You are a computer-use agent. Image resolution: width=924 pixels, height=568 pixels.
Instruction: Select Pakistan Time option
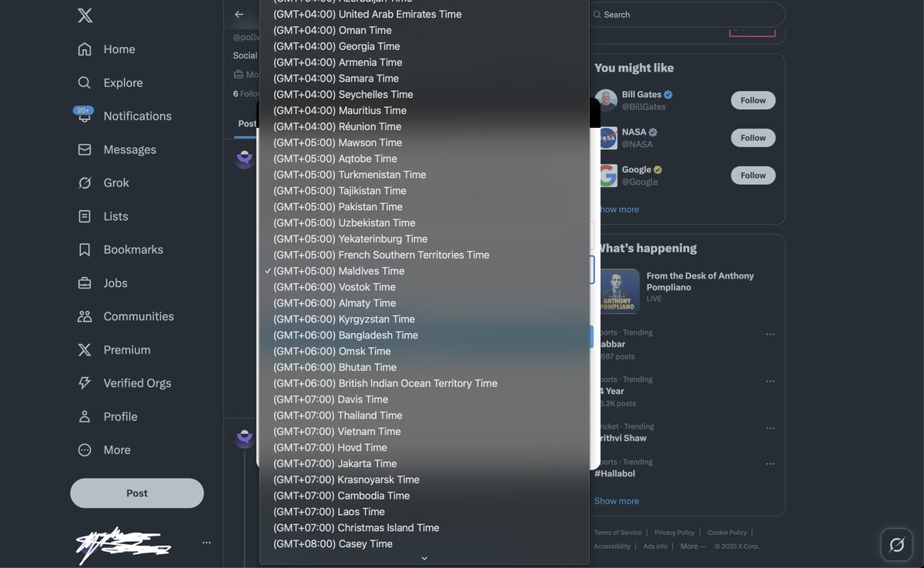(x=424, y=206)
